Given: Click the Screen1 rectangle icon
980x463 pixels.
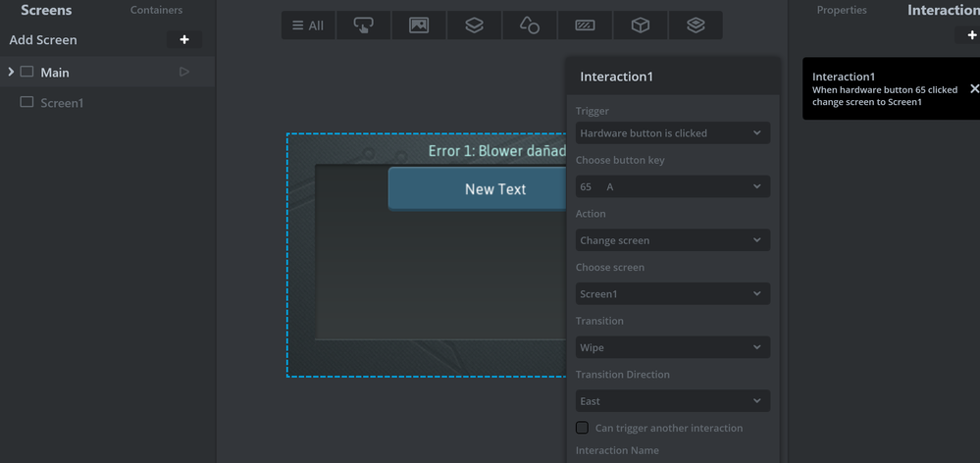Looking at the screenshot, I should [26, 102].
